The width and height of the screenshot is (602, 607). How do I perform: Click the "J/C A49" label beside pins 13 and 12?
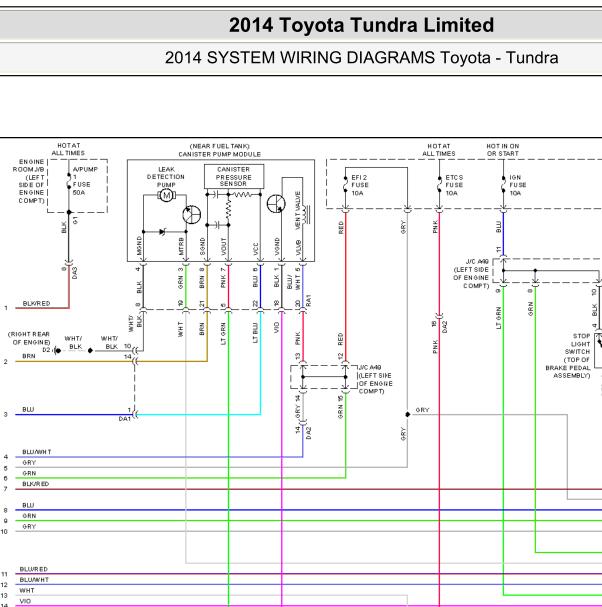tap(370, 367)
